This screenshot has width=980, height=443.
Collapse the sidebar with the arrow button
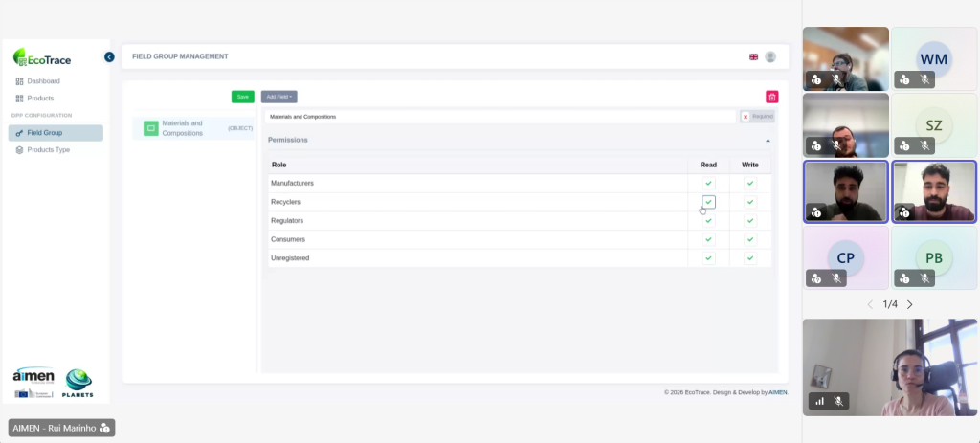(109, 56)
